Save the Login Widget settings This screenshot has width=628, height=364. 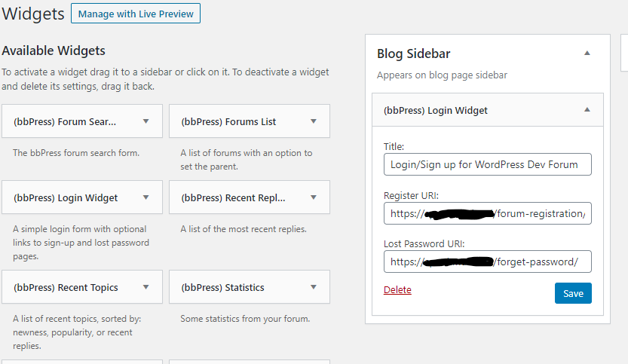pyautogui.click(x=573, y=293)
